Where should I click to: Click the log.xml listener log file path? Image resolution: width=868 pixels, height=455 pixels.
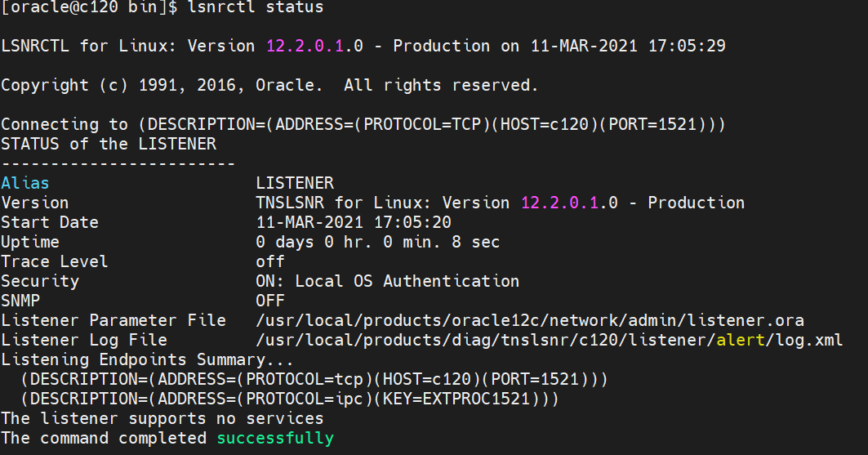point(549,340)
